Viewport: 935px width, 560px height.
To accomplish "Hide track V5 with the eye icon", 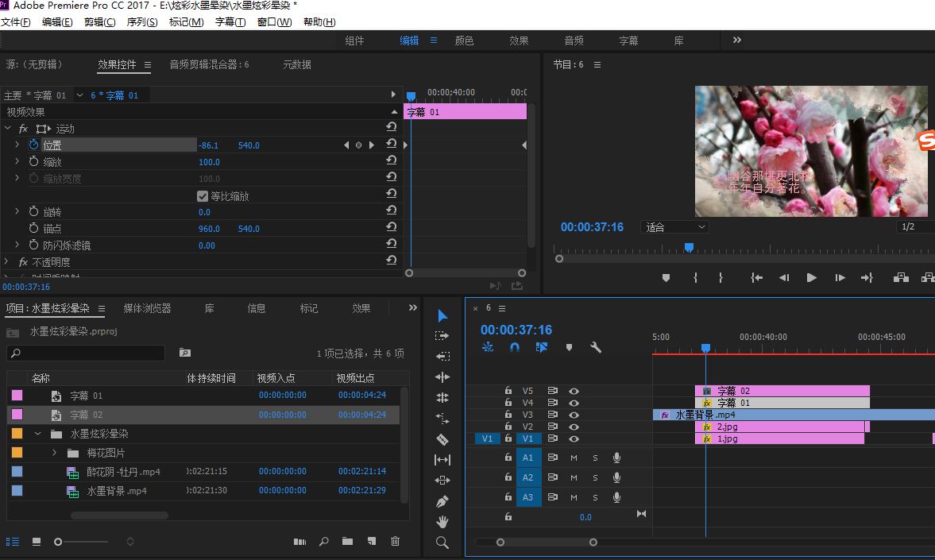I will pyautogui.click(x=574, y=391).
